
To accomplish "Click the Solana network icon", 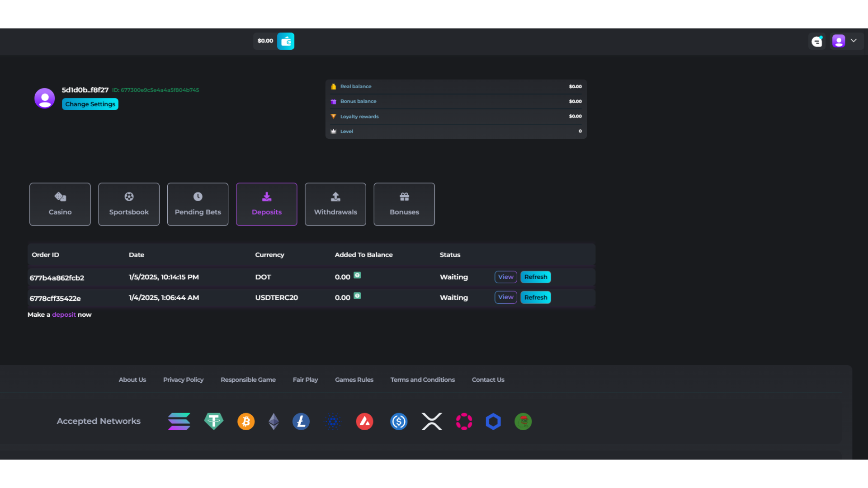I will (179, 422).
